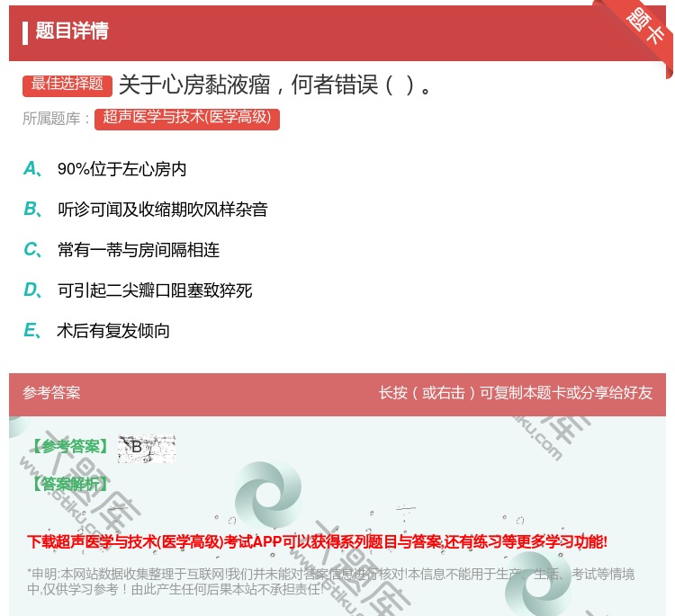Click the 【答案解析】 green label
The height and width of the screenshot is (616, 675).
70,484
